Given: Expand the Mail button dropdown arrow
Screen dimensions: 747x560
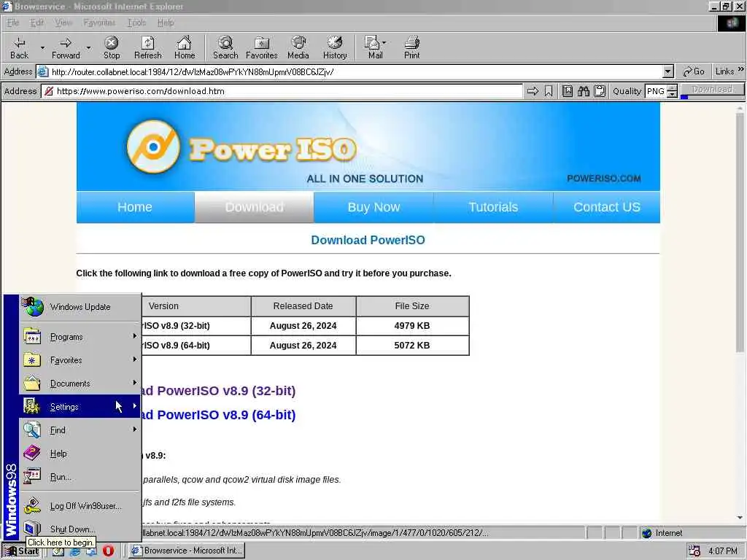Looking at the screenshot, I should click(384, 42).
